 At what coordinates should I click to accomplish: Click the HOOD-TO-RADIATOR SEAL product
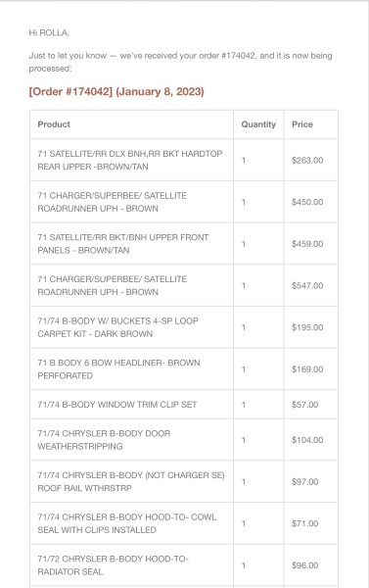click(x=113, y=565)
